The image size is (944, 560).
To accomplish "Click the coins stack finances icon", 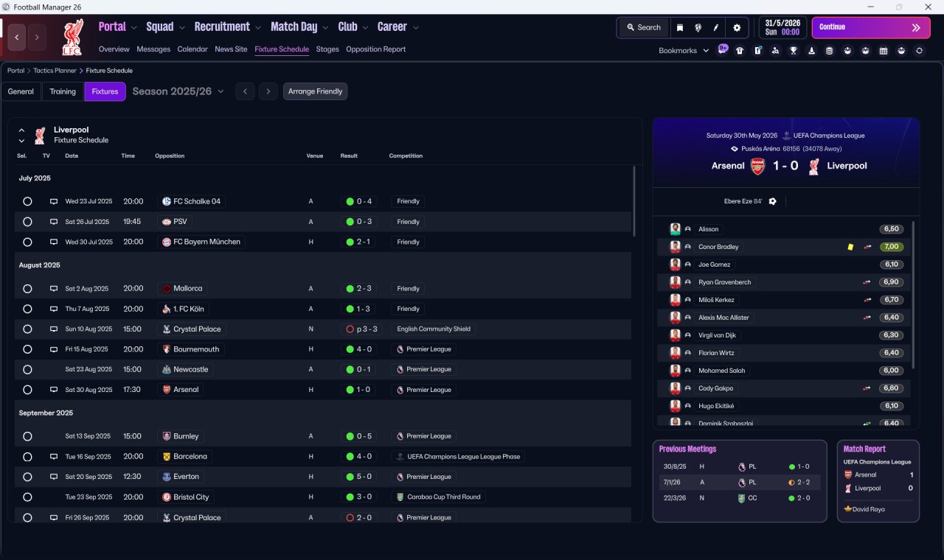I will pyautogui.click(x=830, y=51).
